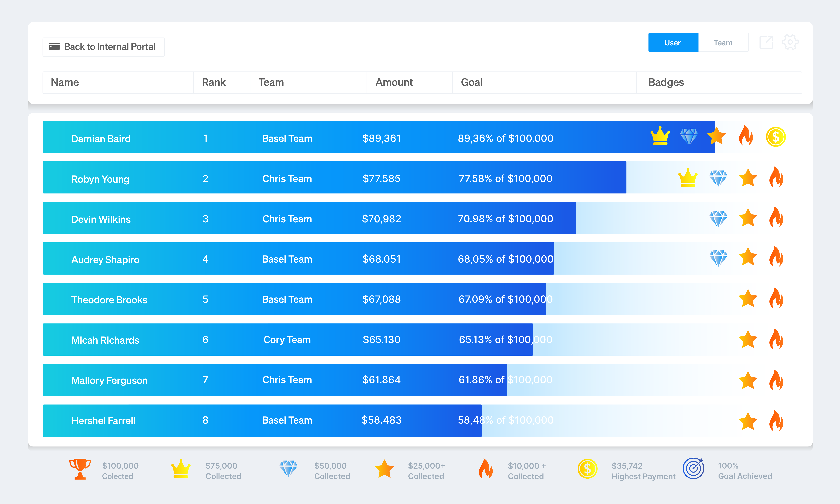This screenshot has width=840, height=504.
Task: Click Back to Internal Portal button
Action: tap(103, 47)
